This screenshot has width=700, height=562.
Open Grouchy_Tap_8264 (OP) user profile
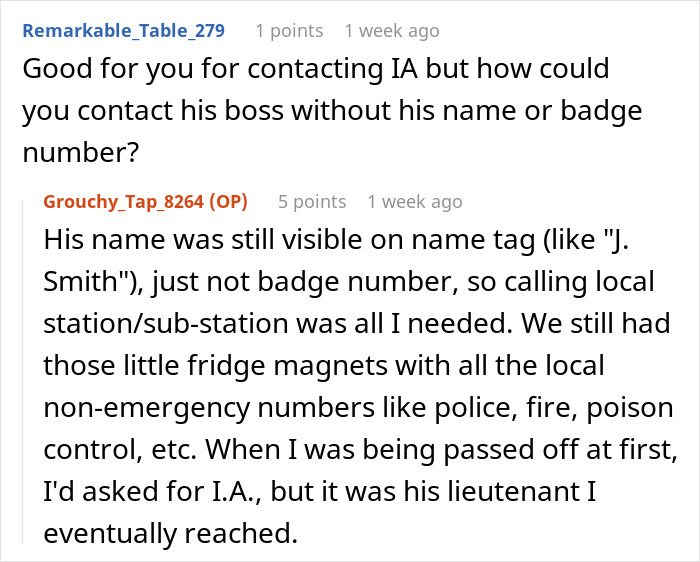pyautogui.click(x=146, y=202)
